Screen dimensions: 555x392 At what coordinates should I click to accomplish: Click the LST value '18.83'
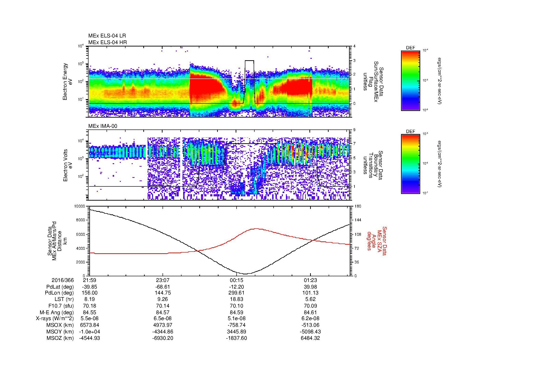(236, 300)
